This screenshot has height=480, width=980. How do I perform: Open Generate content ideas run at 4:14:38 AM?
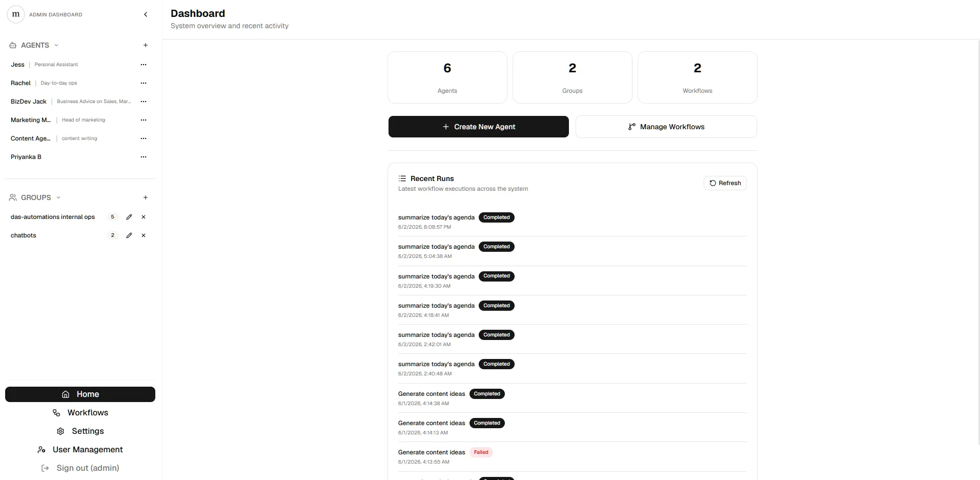(572, 398)
